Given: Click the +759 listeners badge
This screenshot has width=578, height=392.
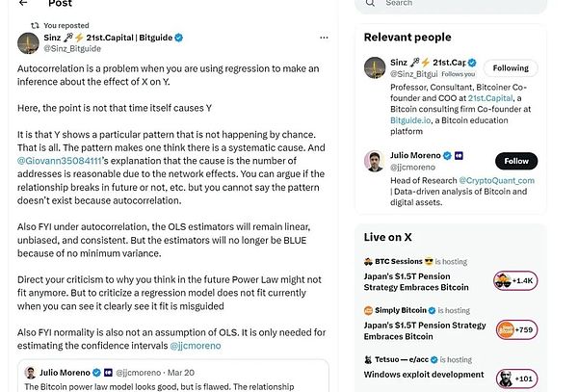Looking at the screenshot, I should (515, 329).
